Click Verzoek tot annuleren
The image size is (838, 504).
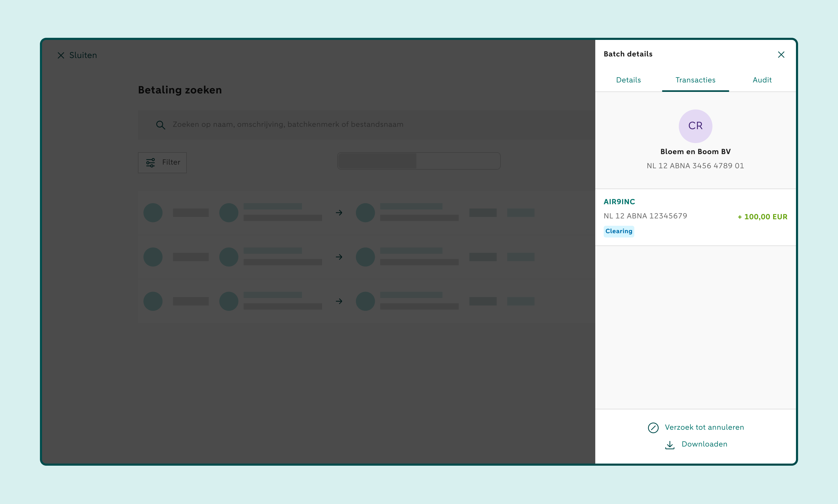pyautogui.click(x=704, y=427)
